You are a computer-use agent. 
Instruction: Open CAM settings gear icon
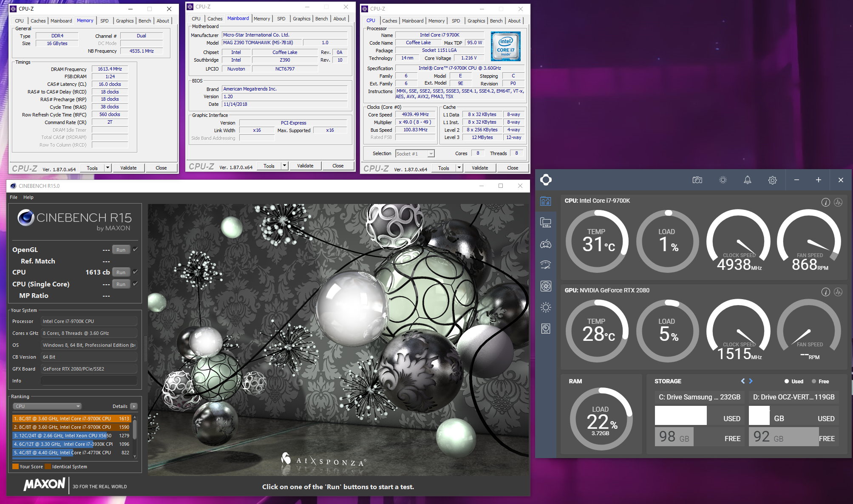pyautogui.click(x=773, y=180)
